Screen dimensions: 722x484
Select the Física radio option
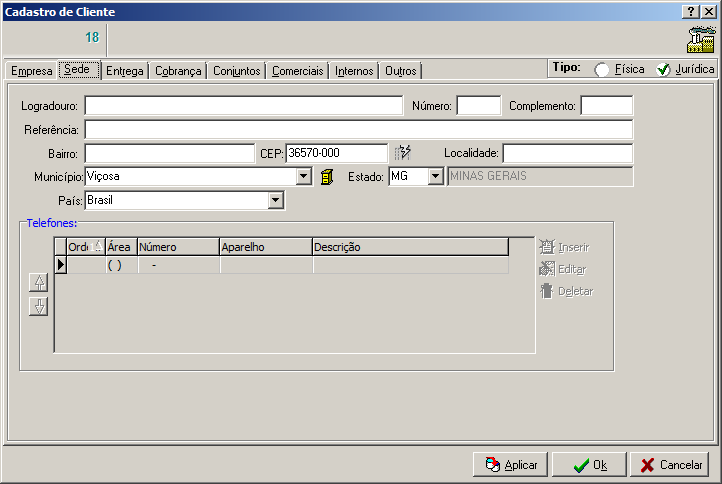click(x=602, y=70)
